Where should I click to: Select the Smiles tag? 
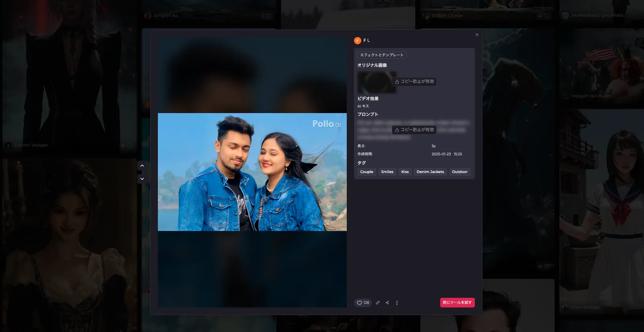coord(387,172)
